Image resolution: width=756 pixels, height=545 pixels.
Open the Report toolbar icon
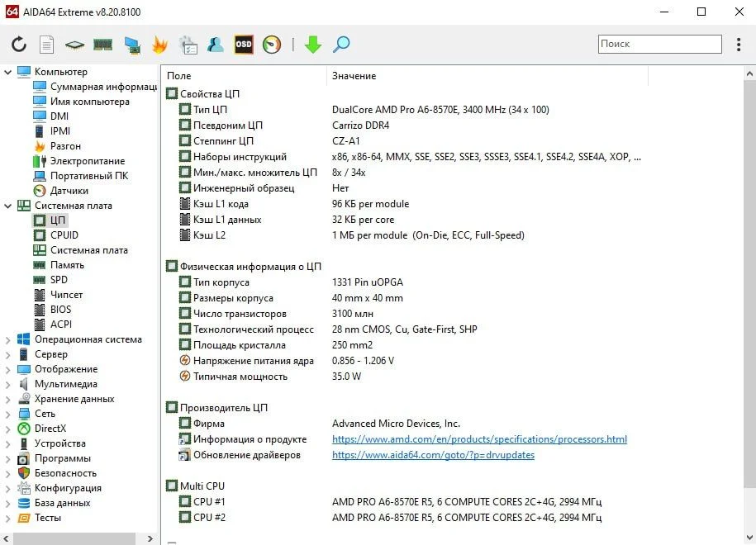click(x=47, y=45)
